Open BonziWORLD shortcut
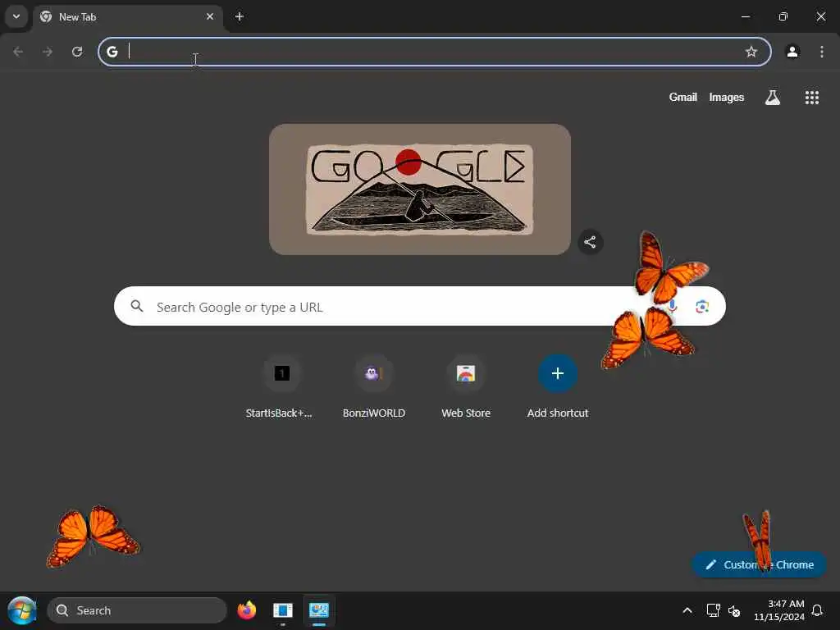The image size is (840, 630). (x=374, y=387)
